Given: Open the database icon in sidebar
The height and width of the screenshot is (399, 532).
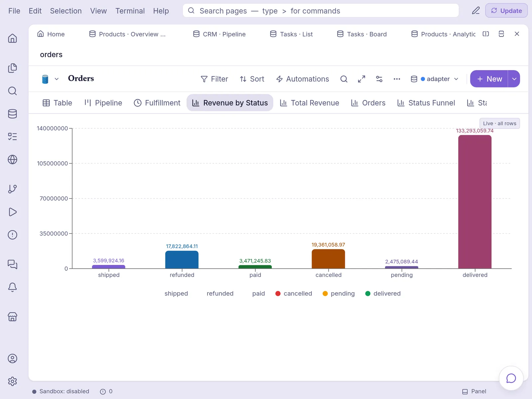Looking at the screenshot, I should 12,114.
